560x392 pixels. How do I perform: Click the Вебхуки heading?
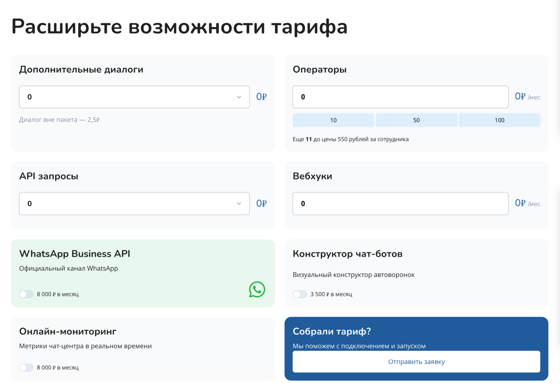(x=312, y=176)
